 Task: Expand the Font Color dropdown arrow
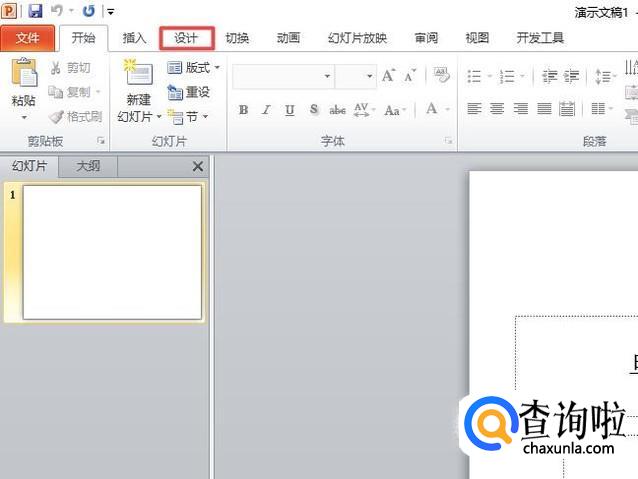pyautogui.click(x=448, y=109)
